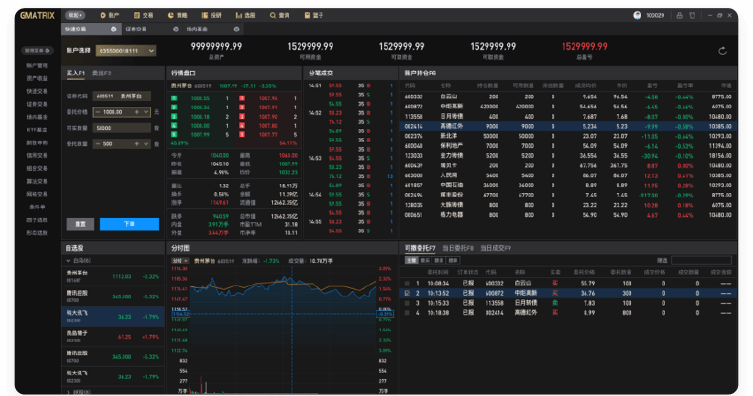Click the user avatar for account 100029
The height and width of the screenshot is (396, 753).
point(637,15)
